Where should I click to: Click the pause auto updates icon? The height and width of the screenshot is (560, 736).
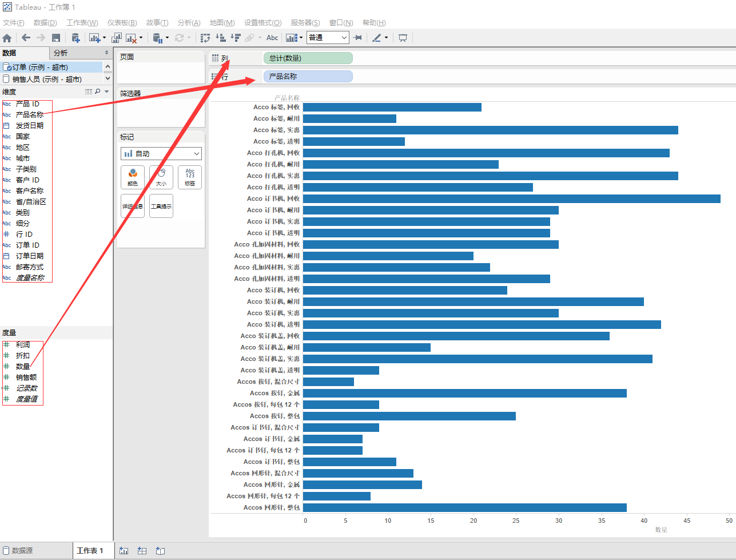click(158, 38)
